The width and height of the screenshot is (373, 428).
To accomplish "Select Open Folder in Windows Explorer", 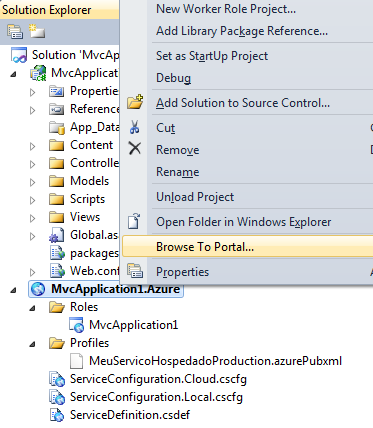I will (244, 222).
